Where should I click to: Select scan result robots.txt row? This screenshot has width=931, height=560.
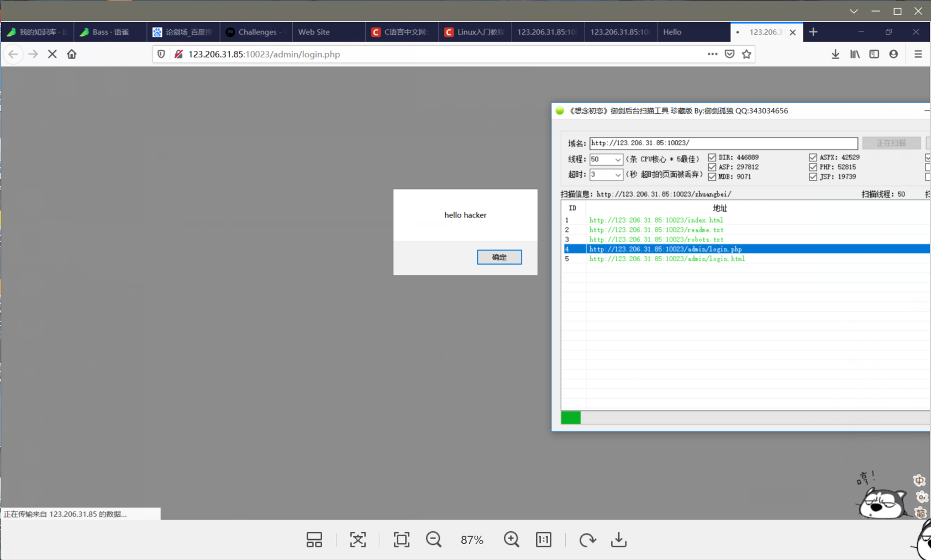[x=746, y=239]
